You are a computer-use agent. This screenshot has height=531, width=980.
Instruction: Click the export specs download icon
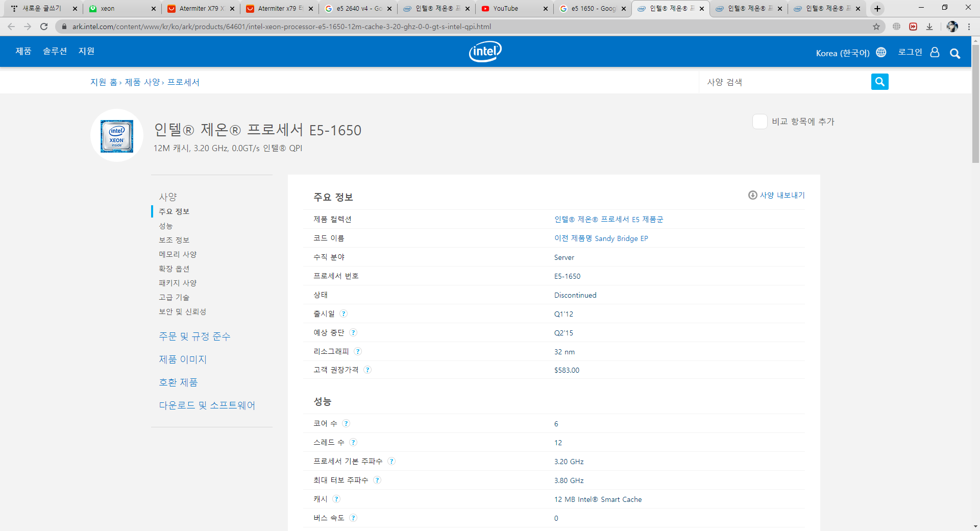[x=752, y=195]
